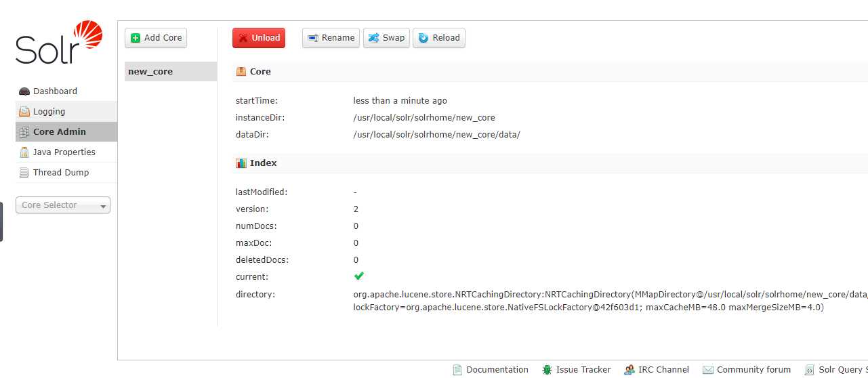Unload the selected core
Viewport: 868px width, 378px height.
[259, 38]
